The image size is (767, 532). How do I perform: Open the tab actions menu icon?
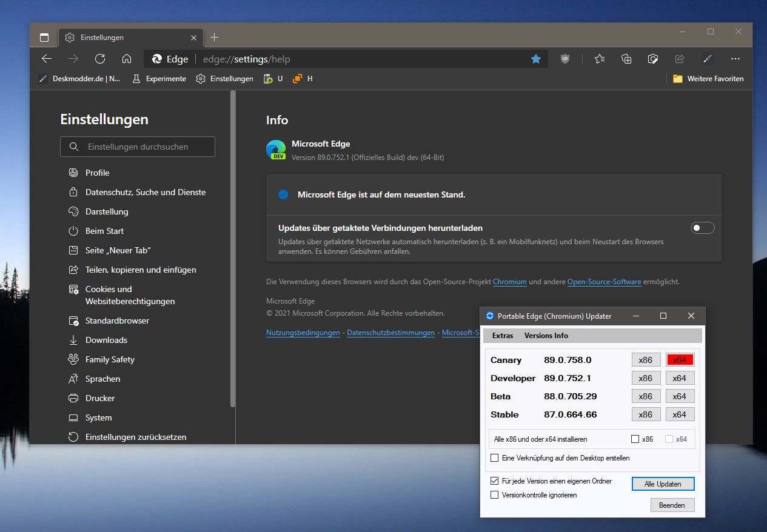tap(44, 38)
